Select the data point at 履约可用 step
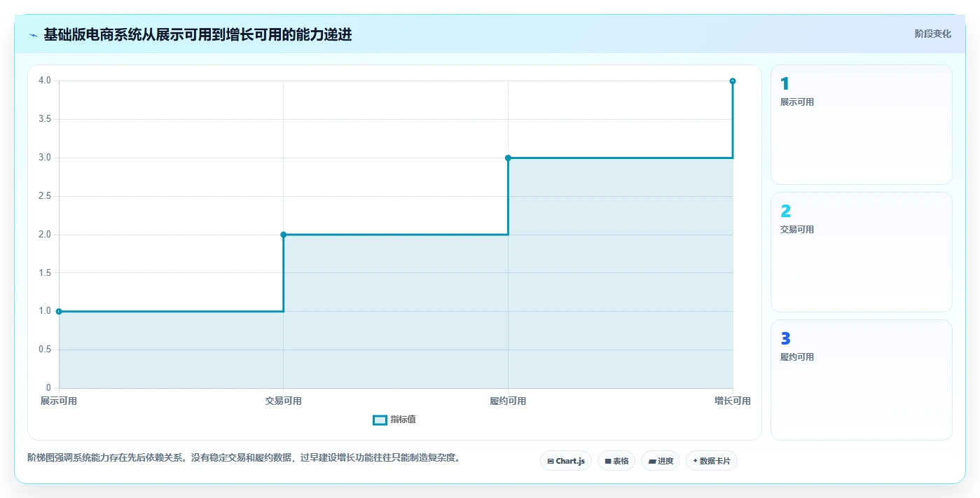This screenshot has width=980, height=498. click(x=508, y=158)
